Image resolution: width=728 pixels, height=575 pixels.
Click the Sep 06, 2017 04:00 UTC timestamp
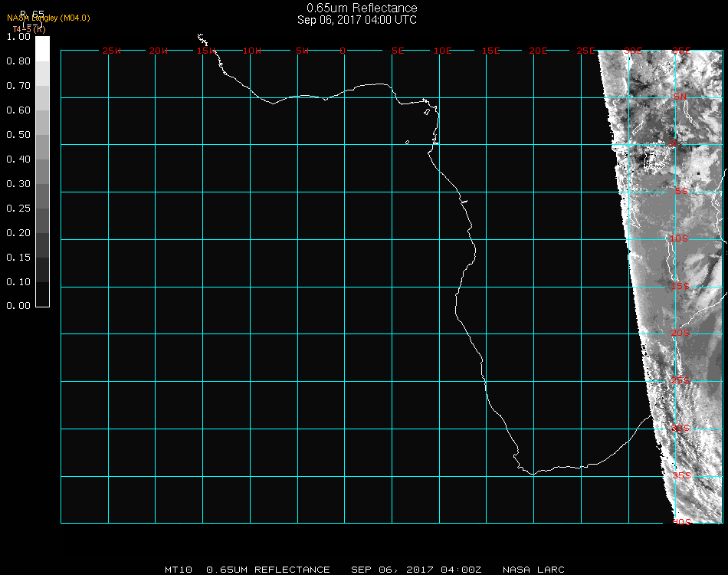[x=357, y=20]
